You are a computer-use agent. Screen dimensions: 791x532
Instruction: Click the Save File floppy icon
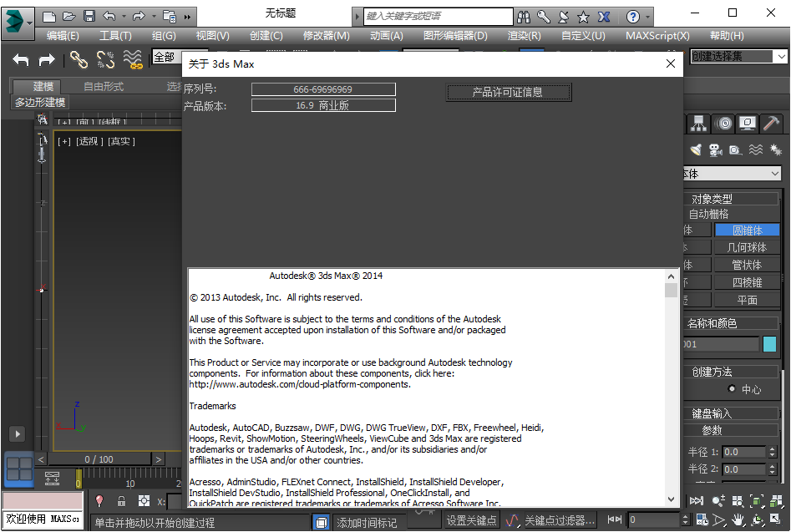(x=89, y=17)
